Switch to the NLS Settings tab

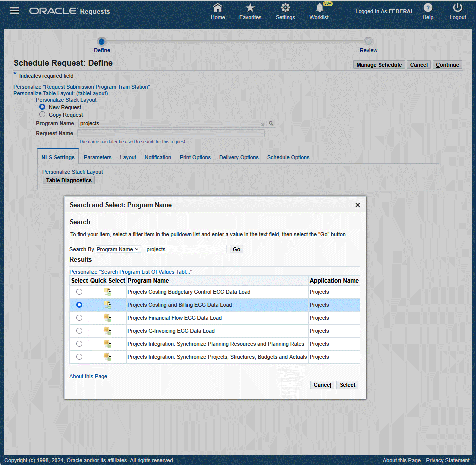[x=58, y=157]
